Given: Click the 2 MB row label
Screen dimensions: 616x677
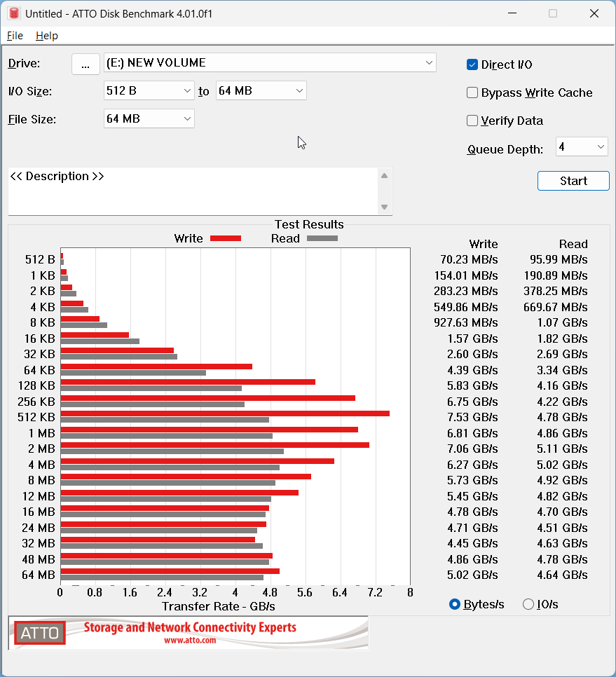Looking at the screenshot, I should [x=41, y=449].
